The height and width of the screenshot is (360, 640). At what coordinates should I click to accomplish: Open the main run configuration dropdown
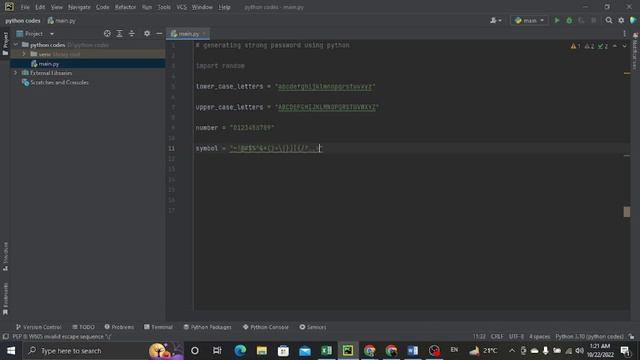tap(529, 20)
